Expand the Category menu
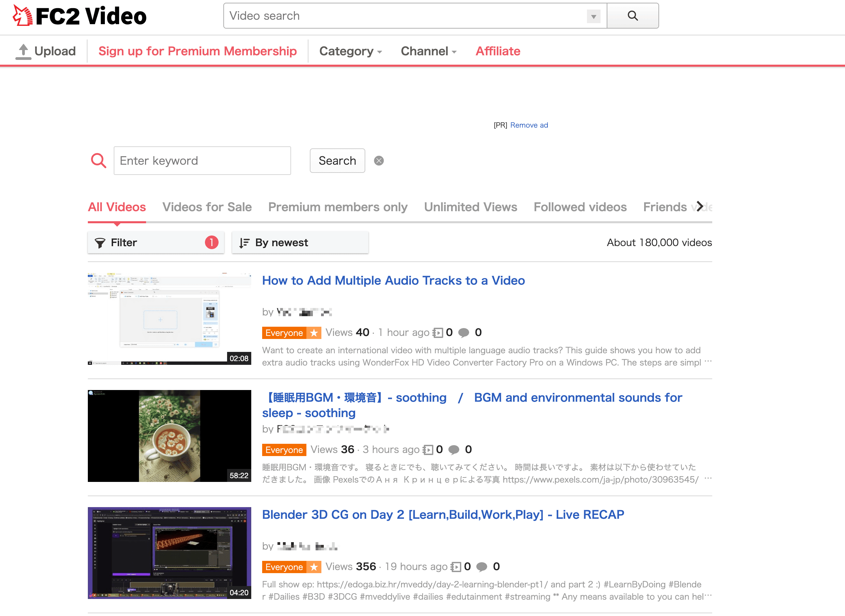Image resolution: width=845 pixels, height=616 pixels. 350,51
